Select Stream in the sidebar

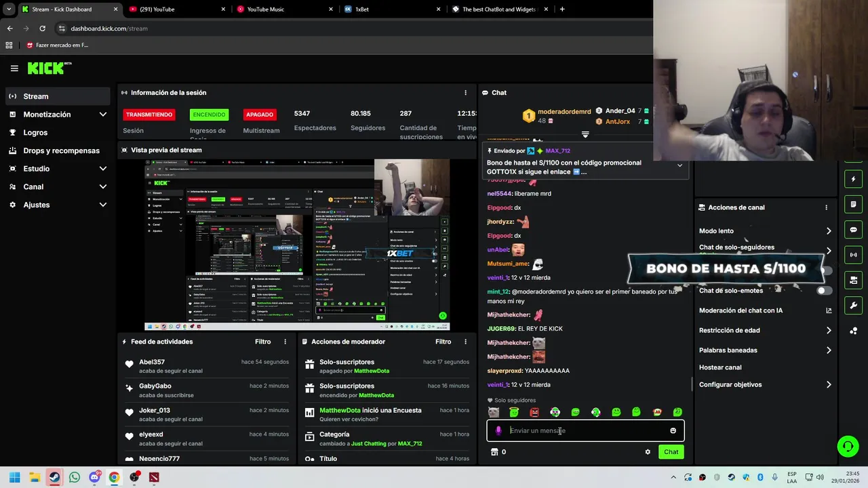[x=58, y=96]
